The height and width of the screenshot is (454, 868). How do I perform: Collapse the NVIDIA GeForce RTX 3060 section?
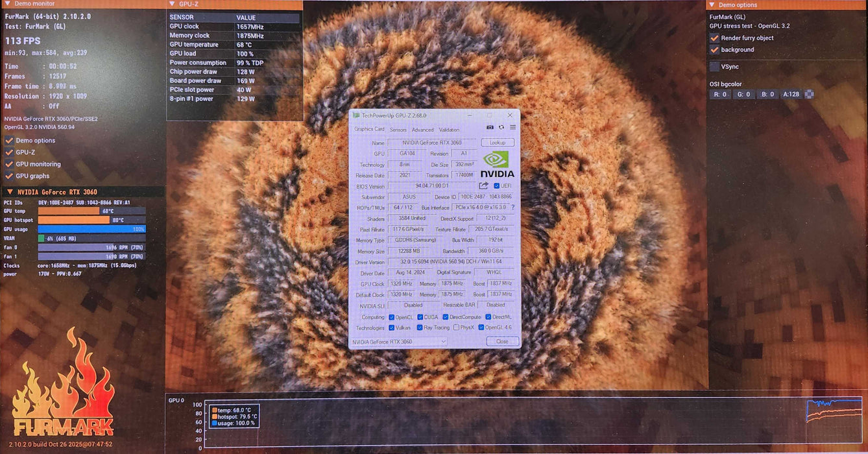tap(9, 192)
